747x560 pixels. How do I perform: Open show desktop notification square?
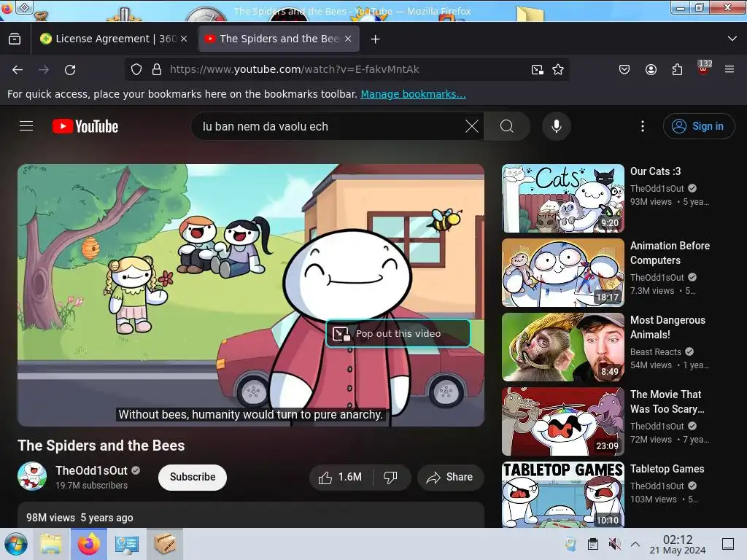[x=728, y=544]
